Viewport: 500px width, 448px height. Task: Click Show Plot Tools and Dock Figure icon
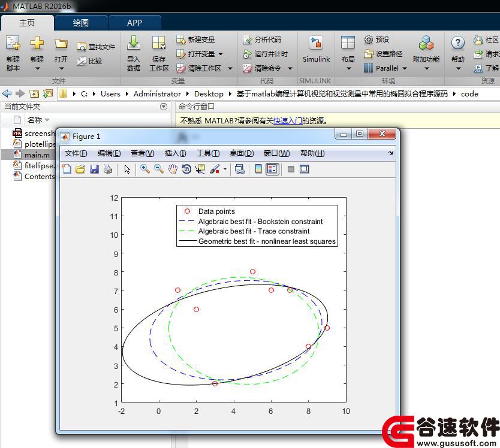coord(305,169)
